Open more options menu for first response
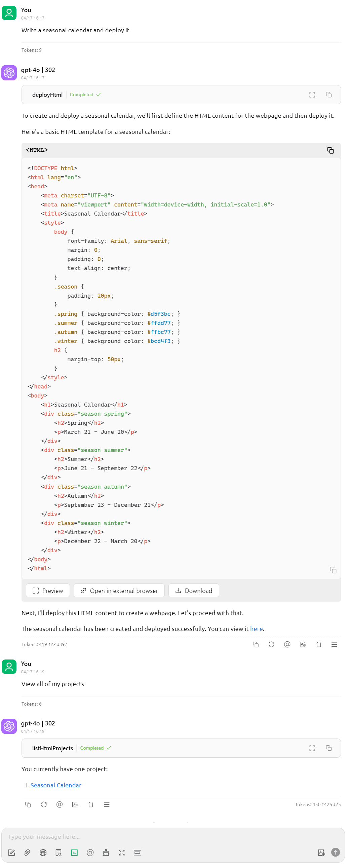Viewport: 347px width, 868px height. (x=334, y=645)
